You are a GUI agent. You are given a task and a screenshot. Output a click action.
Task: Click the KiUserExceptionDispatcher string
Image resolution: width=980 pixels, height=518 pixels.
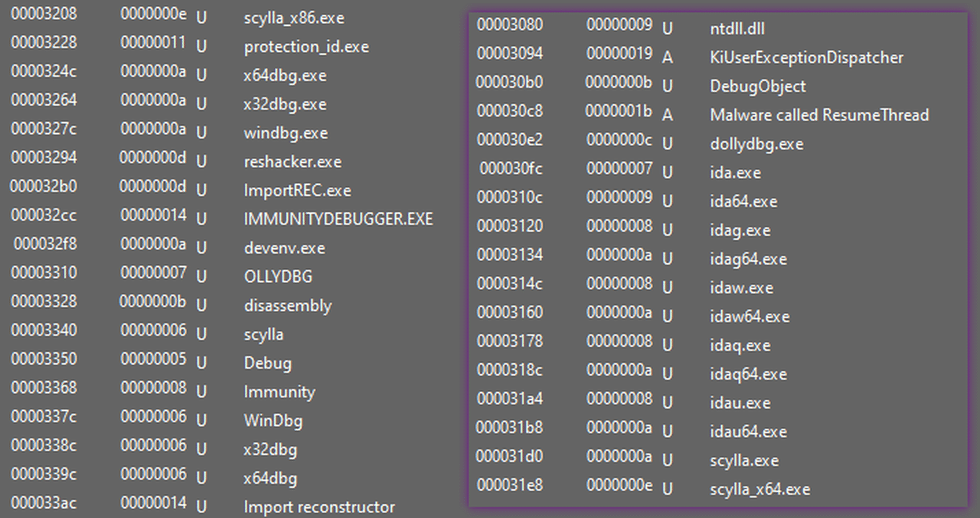(x=807, y=58)
